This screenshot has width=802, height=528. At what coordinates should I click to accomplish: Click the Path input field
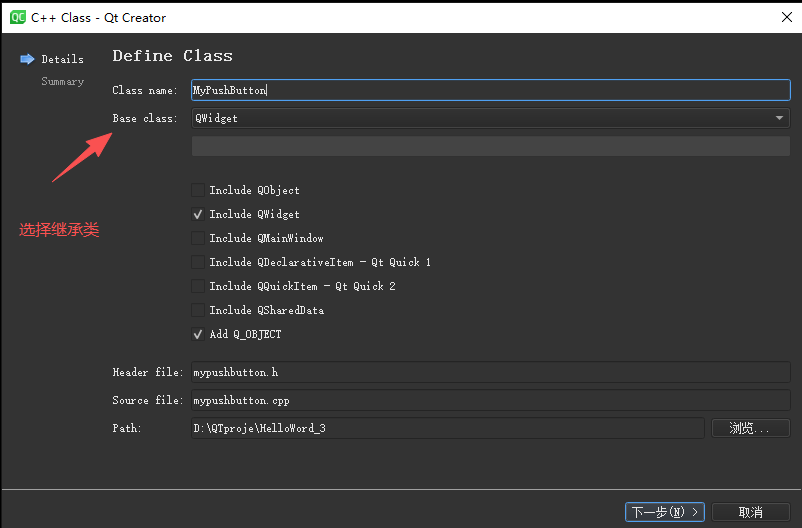click(x=448, y=428)
